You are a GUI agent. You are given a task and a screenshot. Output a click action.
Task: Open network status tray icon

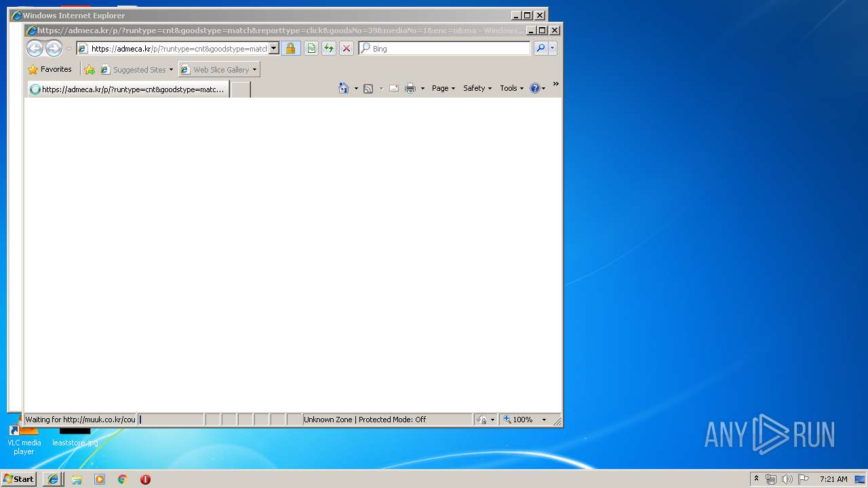coord(771,479)
